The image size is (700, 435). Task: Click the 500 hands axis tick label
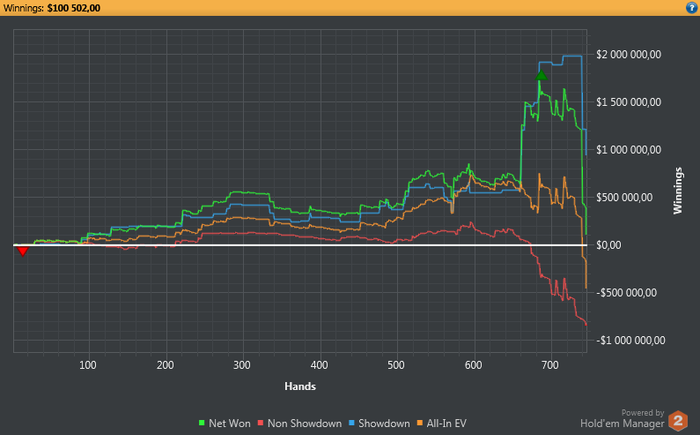coord(396,365)
